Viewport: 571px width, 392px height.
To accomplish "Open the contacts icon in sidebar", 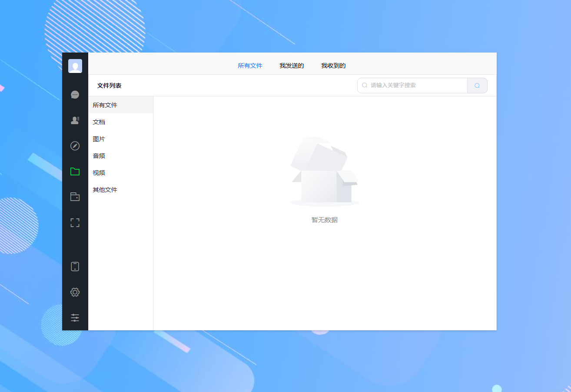I will point(75,120).
